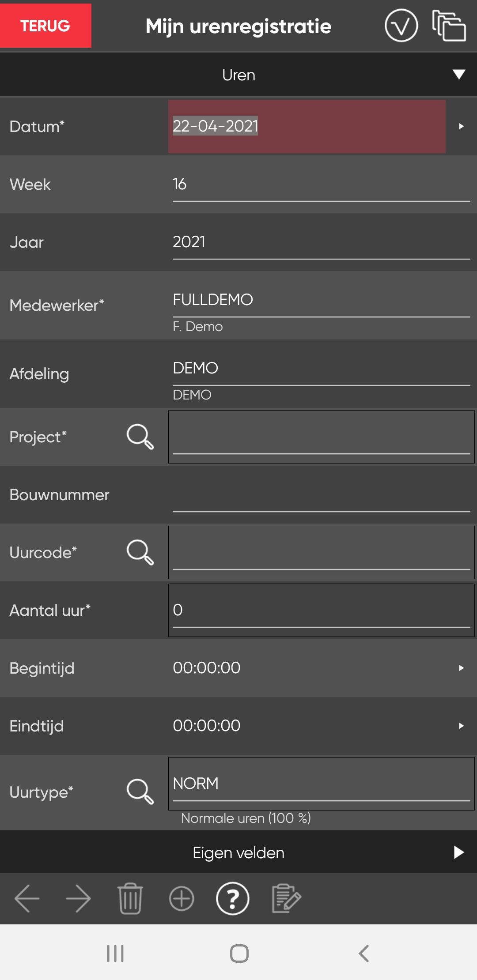
Task: Tap the copy records icon in header
Action: (449, 26)
